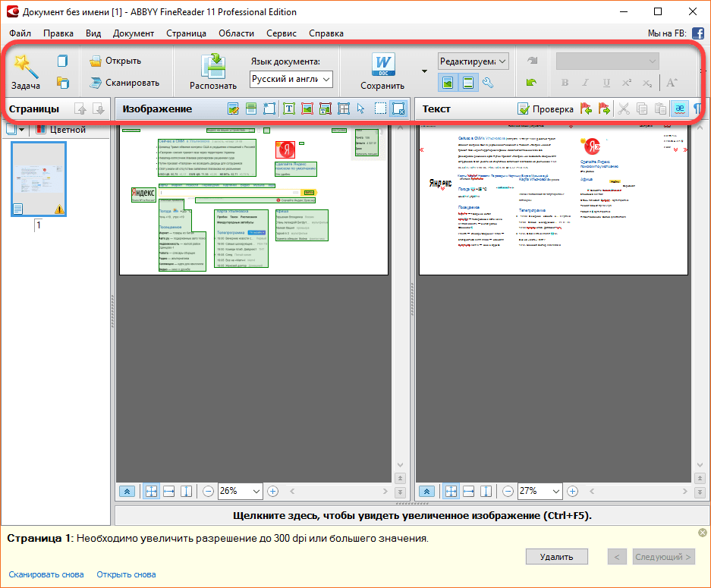711x588 pixels.
Task: Click the Сканировать scanner button
Action: click(124, 83)
